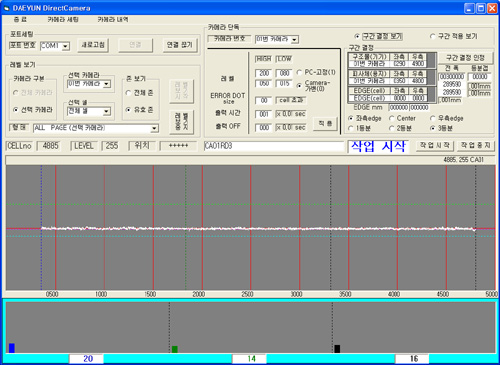Click the 출력 OFF field showing 000
The image size is (500, 365).
pyautogui.click(x=264, y=128)
